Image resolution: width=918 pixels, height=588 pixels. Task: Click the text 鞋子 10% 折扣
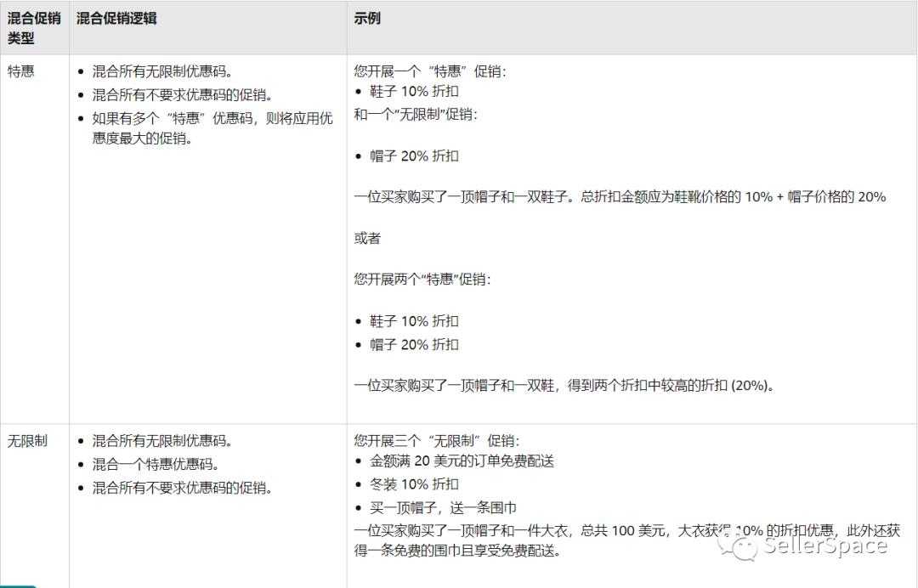pyautogui.click(x=416, y=91)
